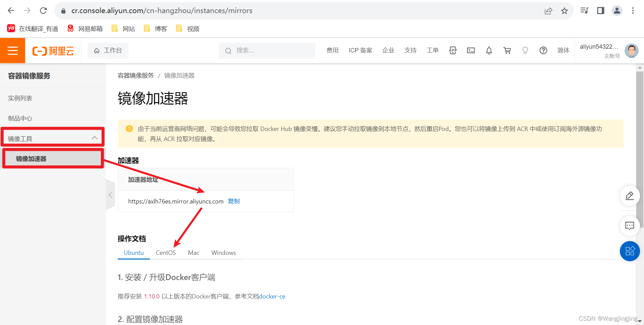644x325 pixels.
Task: Select accelerator URL axlh76es.mirror.aliyuncs.com
Action: 176,201
